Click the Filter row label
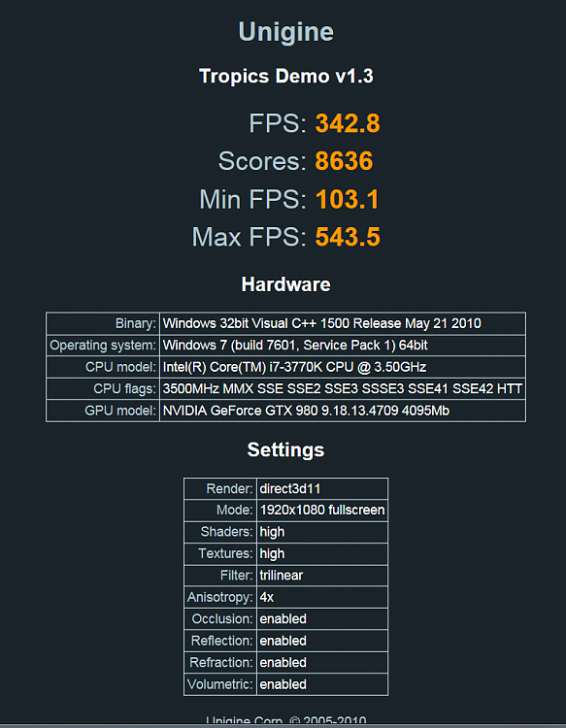566x728 pixels. click(236, 576)
